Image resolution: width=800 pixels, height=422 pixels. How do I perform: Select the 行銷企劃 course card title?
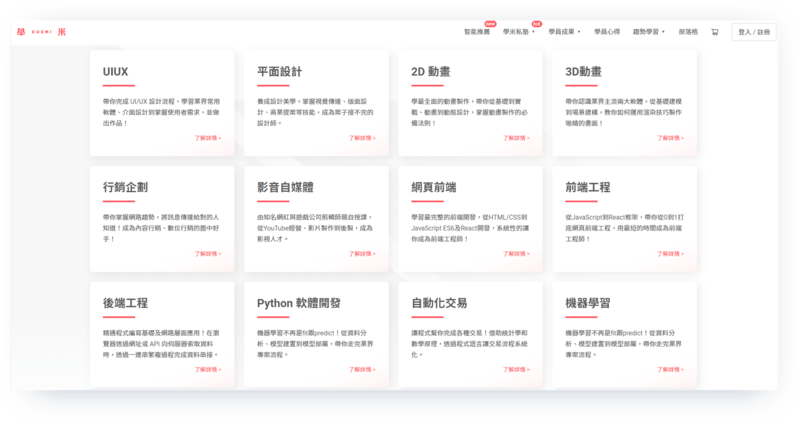[x=125, y=187]
